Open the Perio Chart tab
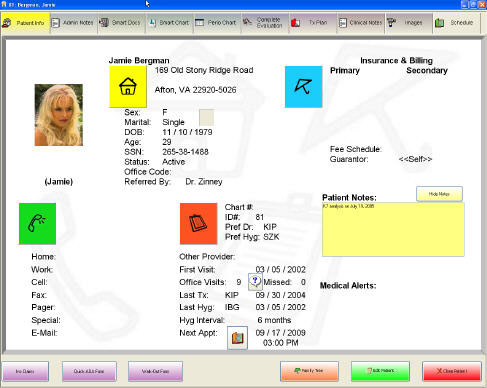The width and height of the screenshot is (487, 388). pos(217,23)
